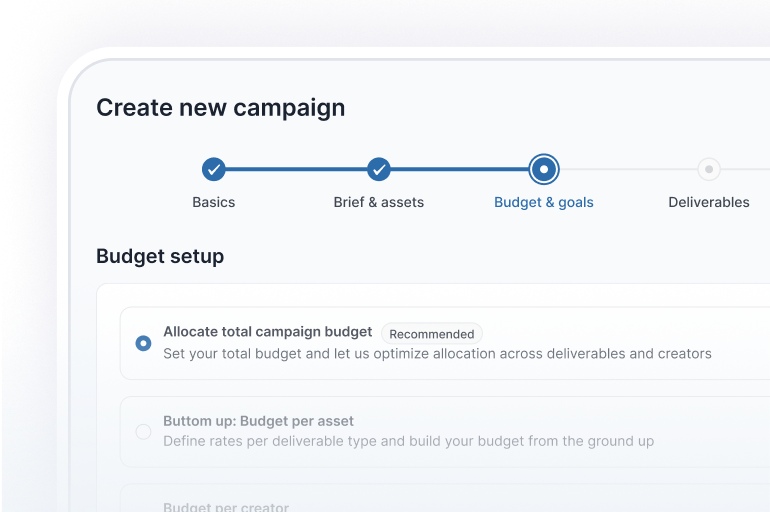Go to the Brief & assets step label

(x=378, y=202)
